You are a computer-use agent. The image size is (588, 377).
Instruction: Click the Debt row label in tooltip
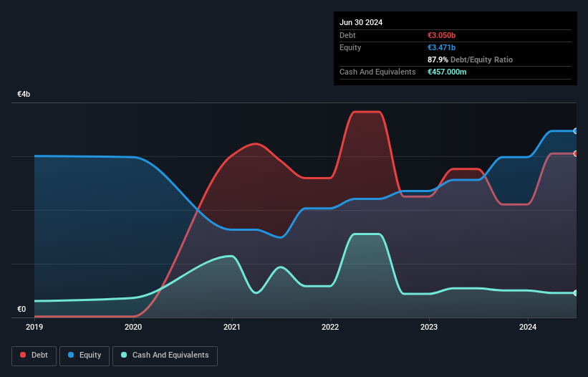tap(347, 35)
